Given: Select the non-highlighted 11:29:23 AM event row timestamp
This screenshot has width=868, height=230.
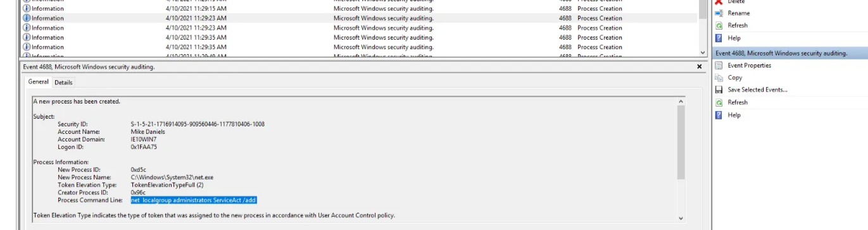Looking at the screenshot, I should 196,28.
